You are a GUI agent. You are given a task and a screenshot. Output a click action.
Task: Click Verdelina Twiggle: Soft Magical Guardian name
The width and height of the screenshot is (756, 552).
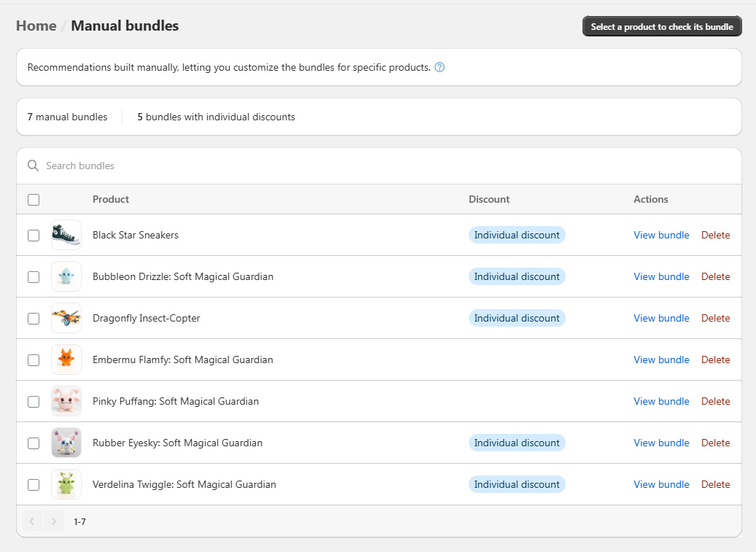point(184,484)
